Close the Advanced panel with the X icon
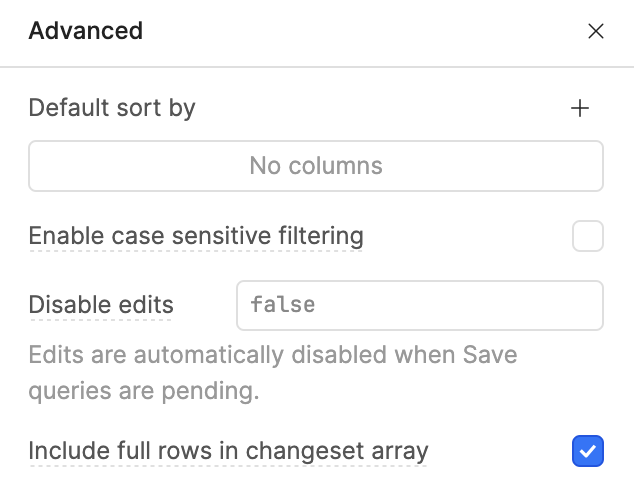The width and height of the screenshot is (634, 504). (x=596, y=31)
